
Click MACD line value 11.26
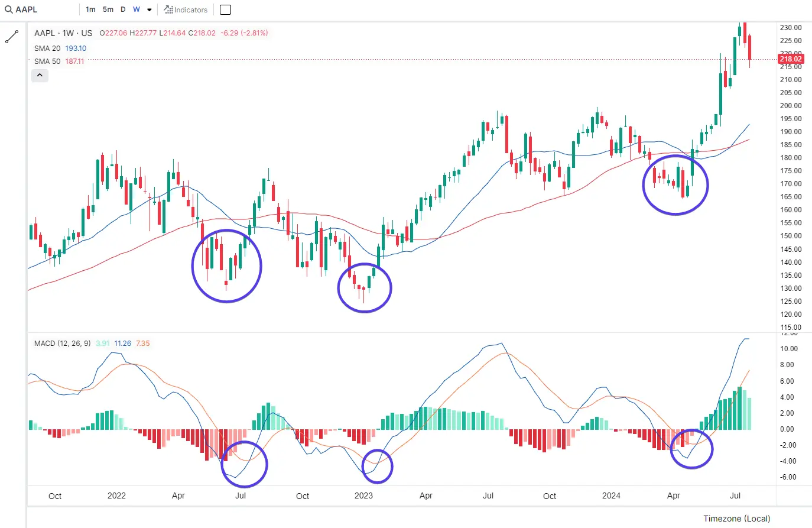(x=123, y=343)
